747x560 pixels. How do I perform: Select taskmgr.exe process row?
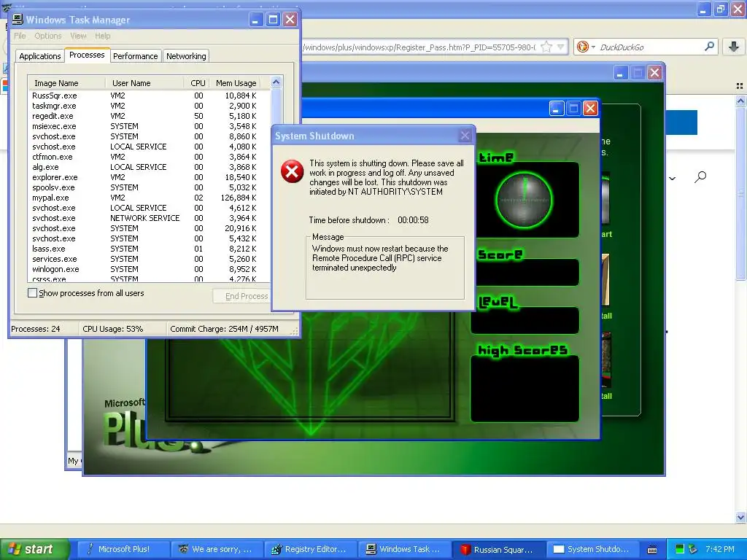149,106
